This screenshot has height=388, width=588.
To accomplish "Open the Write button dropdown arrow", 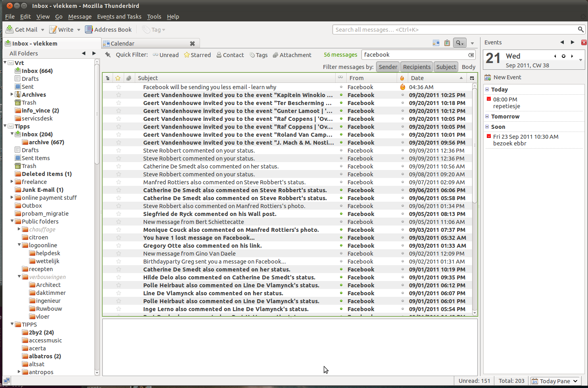I will click(79, 30).
